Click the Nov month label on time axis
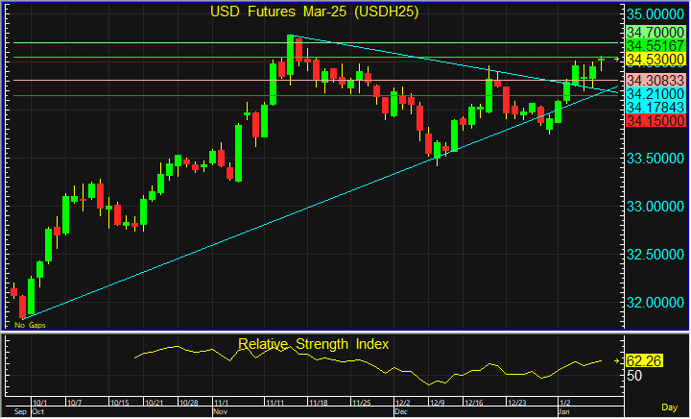 click(x=220, y=411)
